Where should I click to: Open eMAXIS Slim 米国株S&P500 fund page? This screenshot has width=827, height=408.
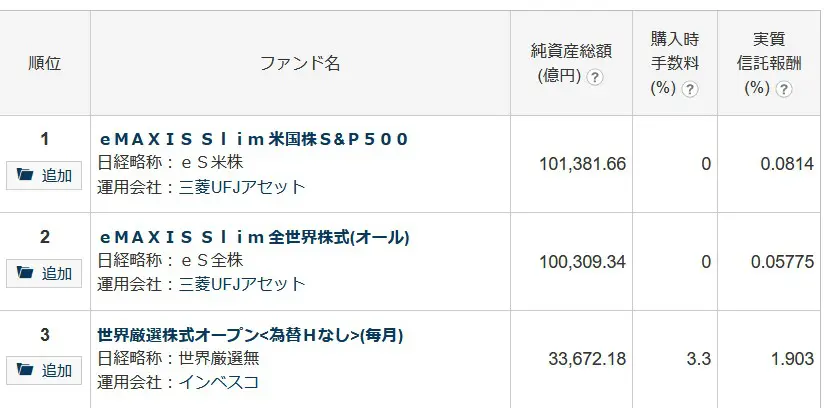[254, 139]
